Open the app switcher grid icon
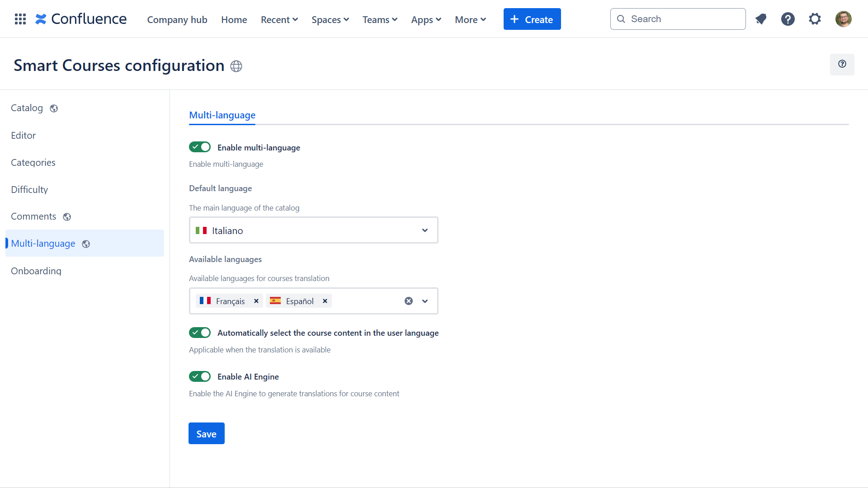This screenshot has width=868, height=488. click(x=20, y=19)
